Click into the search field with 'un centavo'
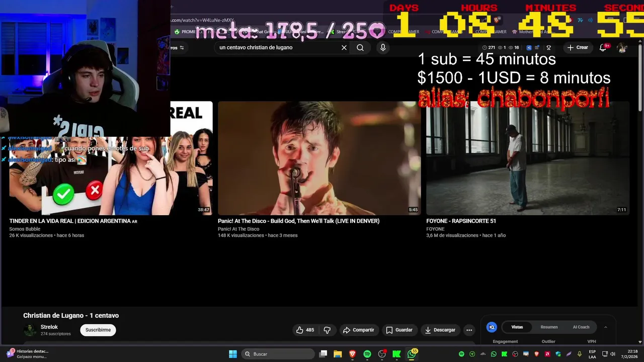This screenshot has width=644, height=362. (278, 48)
